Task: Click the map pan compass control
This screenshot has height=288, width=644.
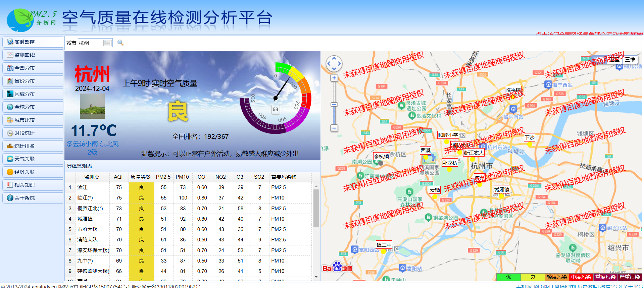Action: point(334,63)
